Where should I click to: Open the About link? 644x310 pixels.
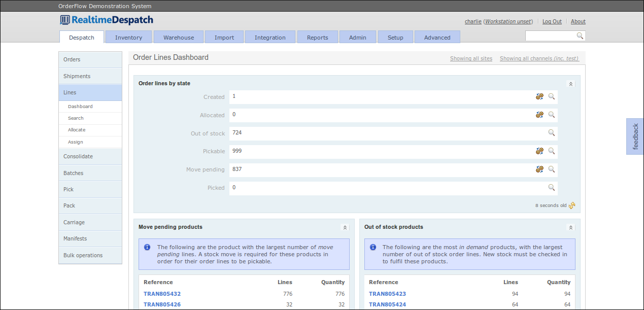[x=578, y=21]
